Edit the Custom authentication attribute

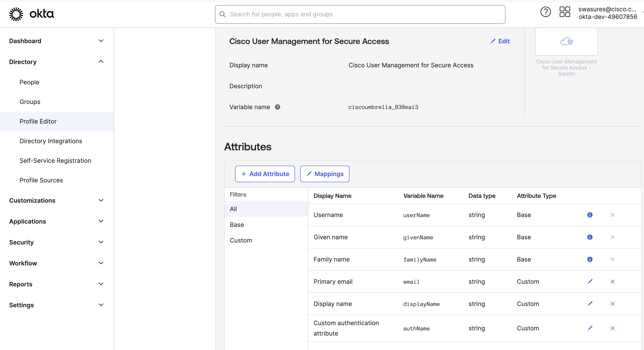[590, 328]
